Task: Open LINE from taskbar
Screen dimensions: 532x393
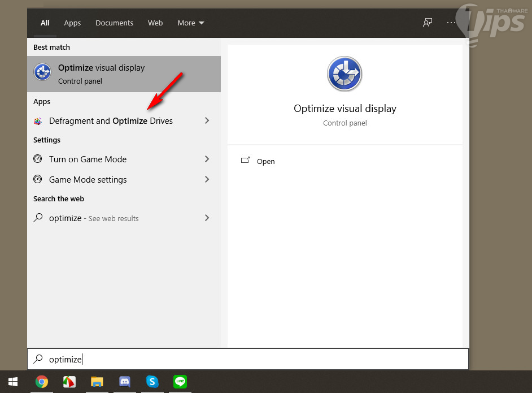Action: click(180, 382)
